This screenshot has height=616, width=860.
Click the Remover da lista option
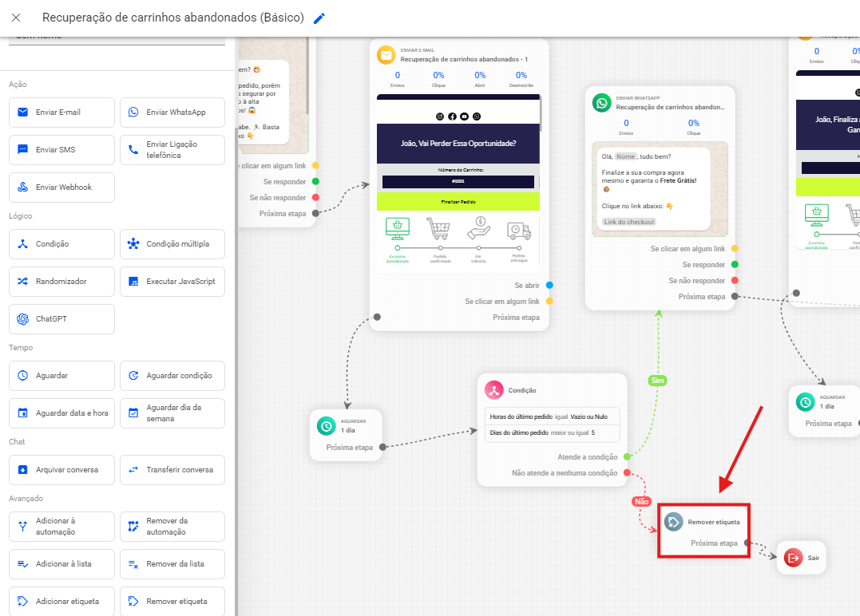click(x=172, y=564)
